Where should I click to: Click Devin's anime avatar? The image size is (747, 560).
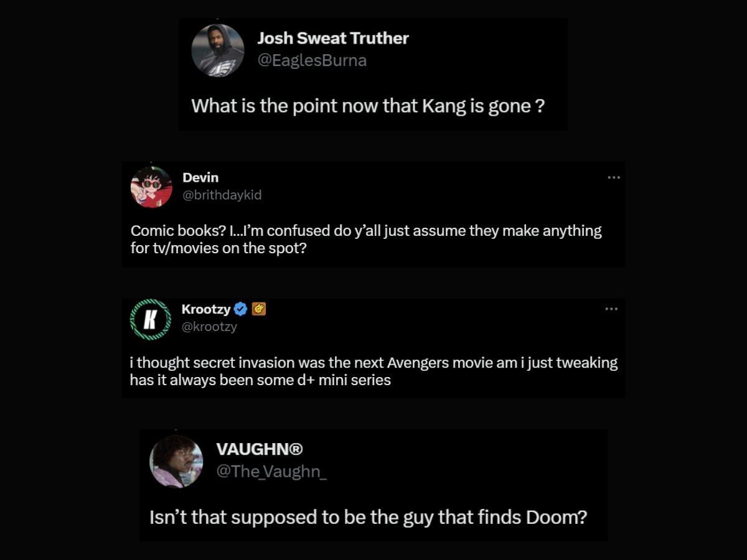coord(151,187)
